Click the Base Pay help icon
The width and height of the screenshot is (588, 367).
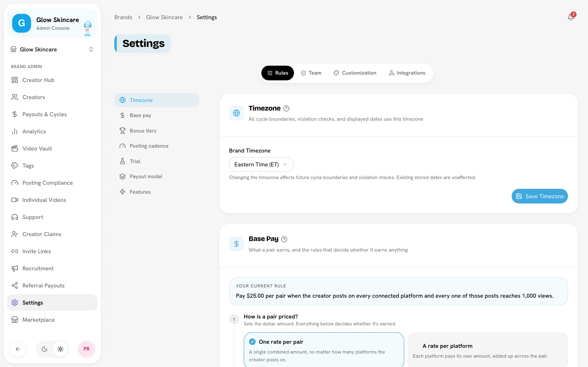coord(284,239)
